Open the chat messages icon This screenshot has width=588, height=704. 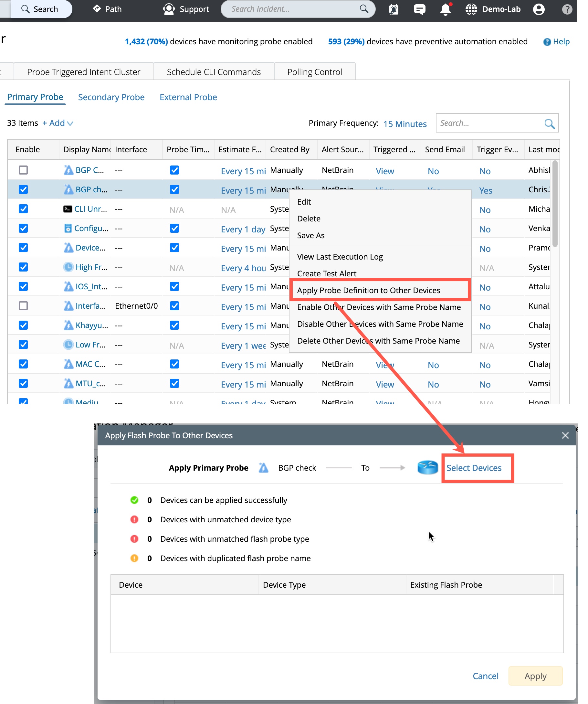pos(419,9)
